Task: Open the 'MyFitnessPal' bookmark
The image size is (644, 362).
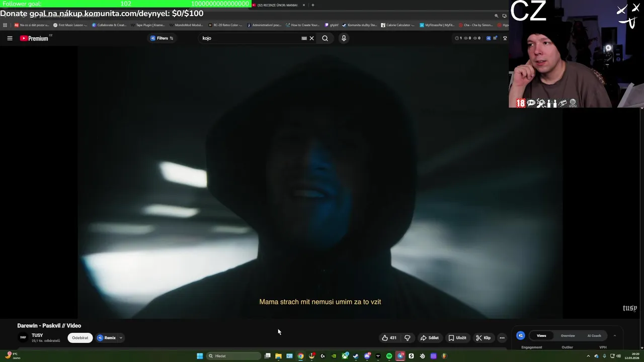Action: click(x=437, y=25)
